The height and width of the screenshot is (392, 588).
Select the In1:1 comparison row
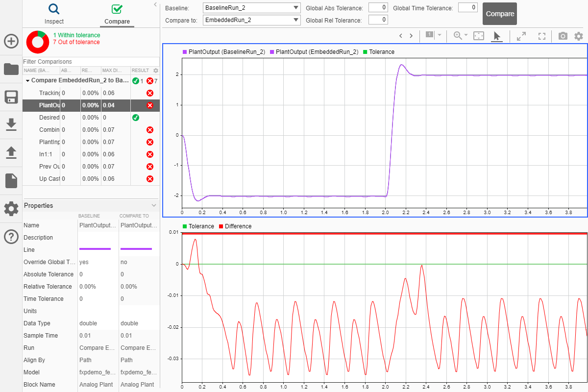[91, 154]
